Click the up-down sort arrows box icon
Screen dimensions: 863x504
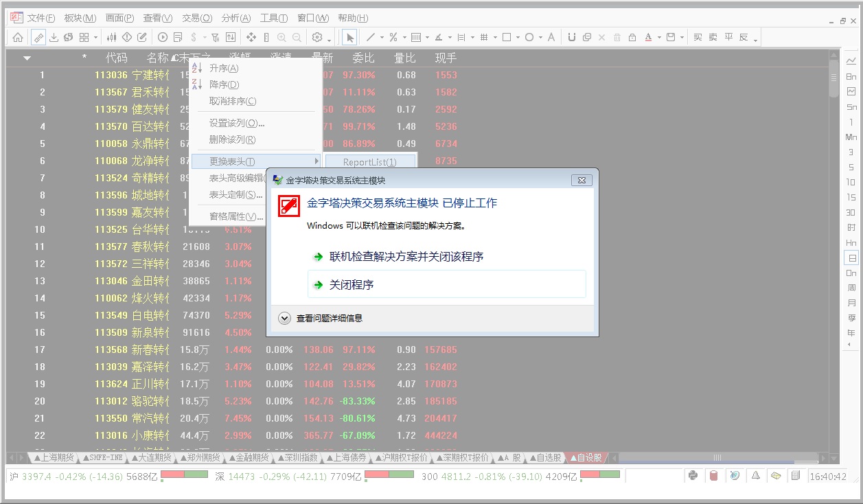(230, 37)
